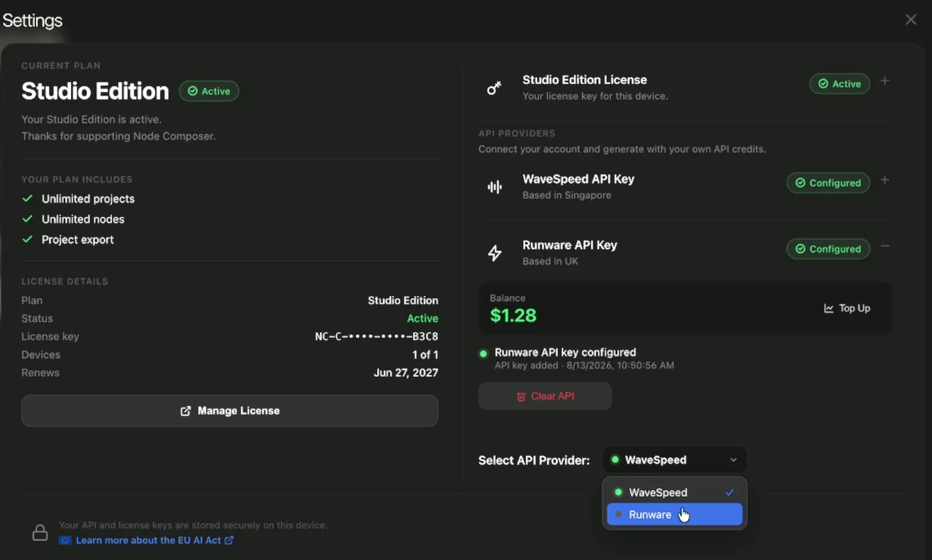This screenshot has width=932, height=560.
Task: Open Manage License
Action: click(230, 411)
